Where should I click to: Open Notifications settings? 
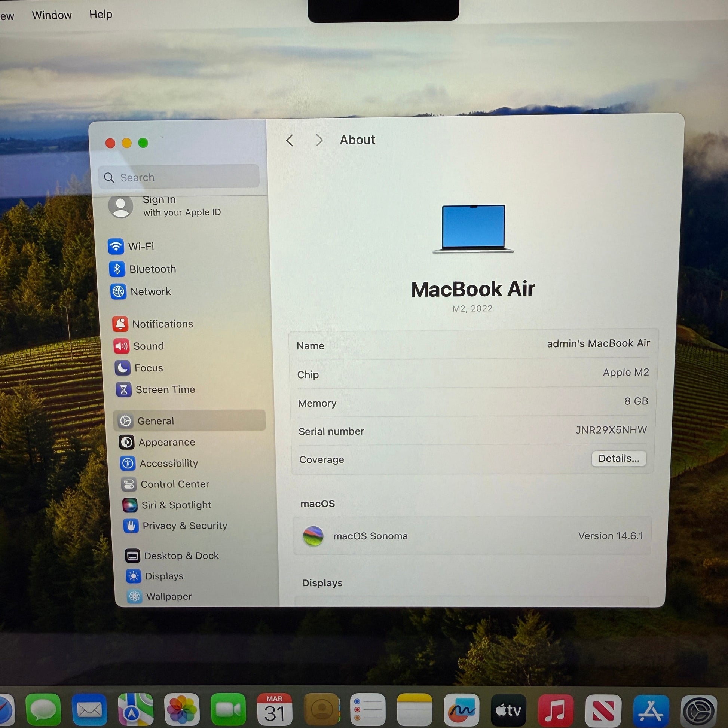click(x=153, y=324)
